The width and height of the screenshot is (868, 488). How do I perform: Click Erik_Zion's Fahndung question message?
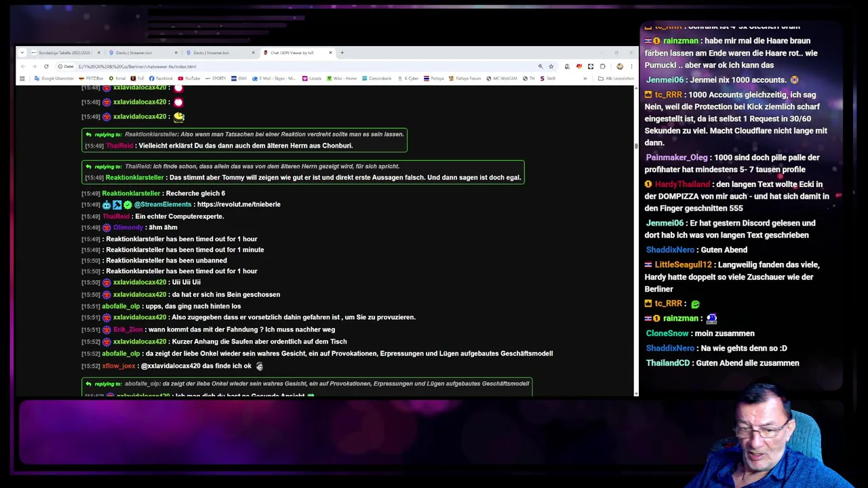click(x=242, y=329)
